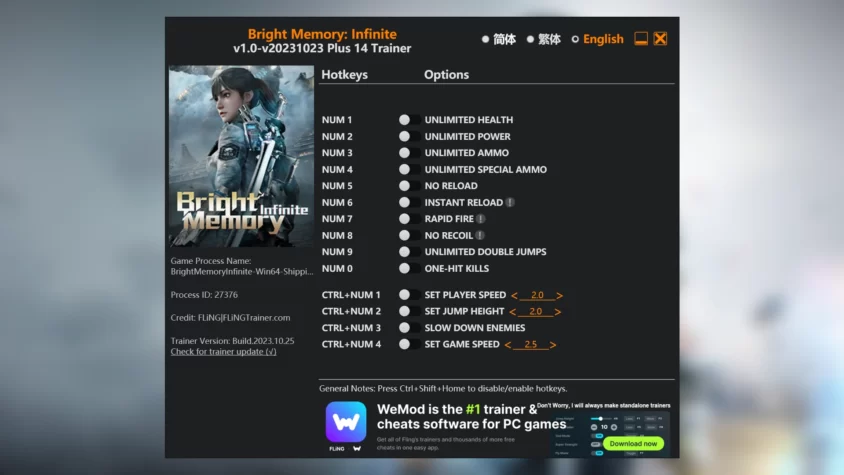This screenshot has width=844, height=475.
Task: Click the ONE-HIT KILLS label
Action: [x=456, y=268]
